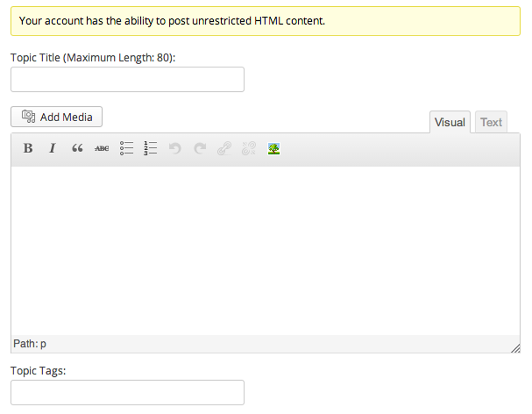
Task: Insert an image into the post
Action: 273,148
